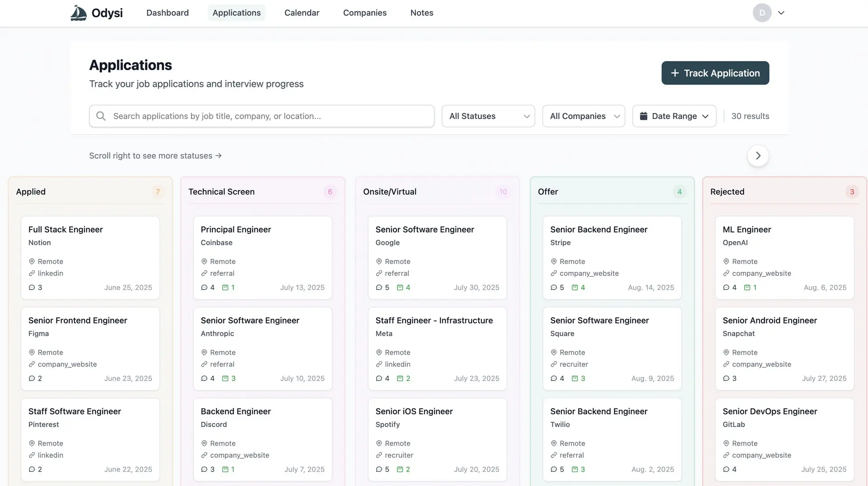The width and height of the screenshot is (868, 486).
Task: Click "Scroll right to see more statuses" hint
Action: coord(156,156)
